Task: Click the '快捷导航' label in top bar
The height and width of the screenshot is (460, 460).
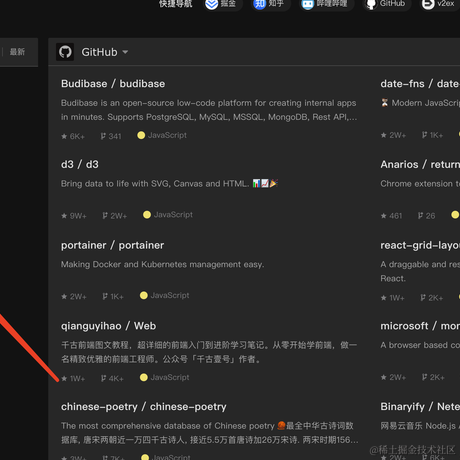Action: (x=176, y=4)
